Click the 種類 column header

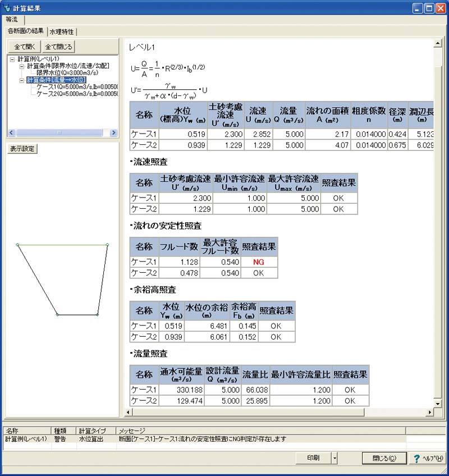[63, 431]
